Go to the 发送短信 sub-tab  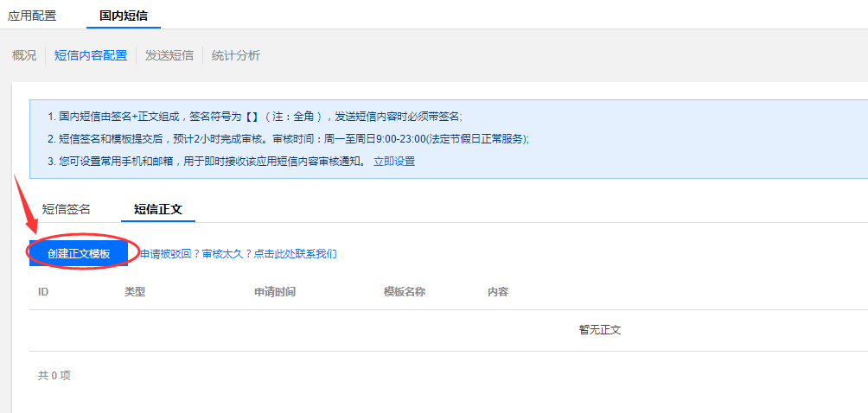(x=169, y=55)
